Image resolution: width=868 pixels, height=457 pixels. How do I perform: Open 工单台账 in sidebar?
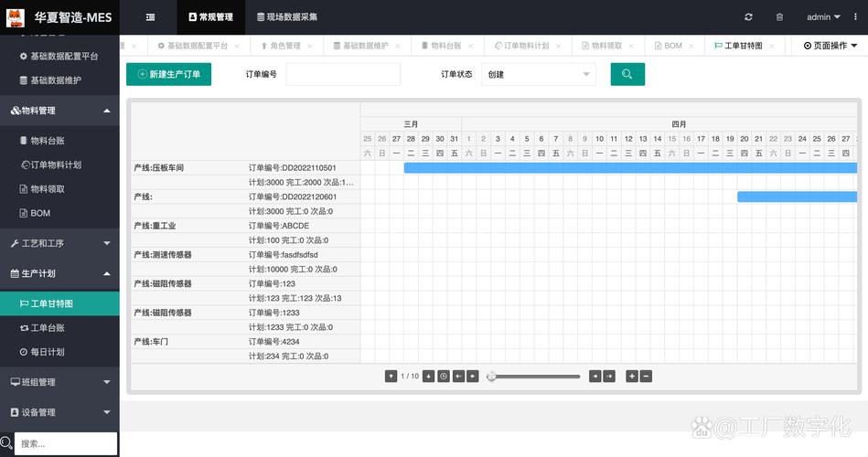pos(59,328)
